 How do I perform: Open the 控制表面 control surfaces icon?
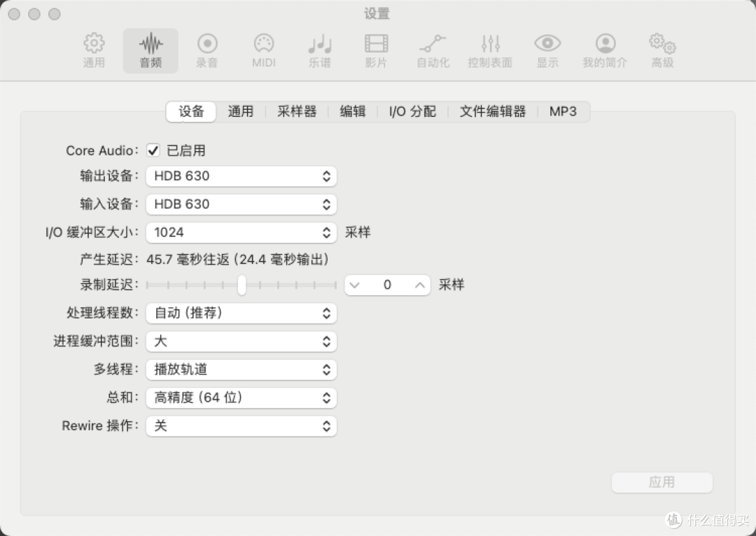[490, 50]
